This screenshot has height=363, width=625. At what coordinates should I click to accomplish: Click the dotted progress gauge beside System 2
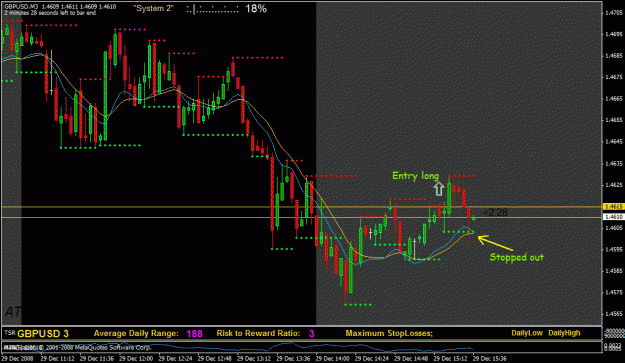(212, 9)
